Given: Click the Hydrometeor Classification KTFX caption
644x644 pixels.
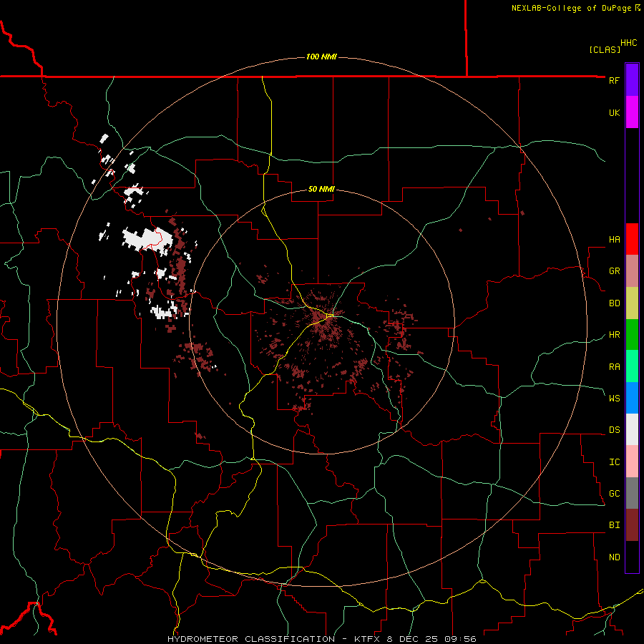Looking at the screenshot, I should [x=321, y=639].
